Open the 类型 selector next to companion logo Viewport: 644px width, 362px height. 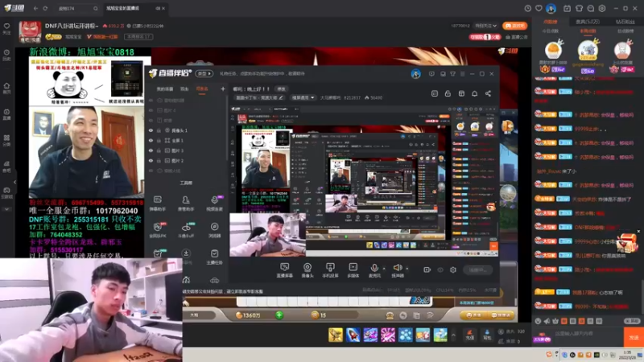click(x=204, y=74)
